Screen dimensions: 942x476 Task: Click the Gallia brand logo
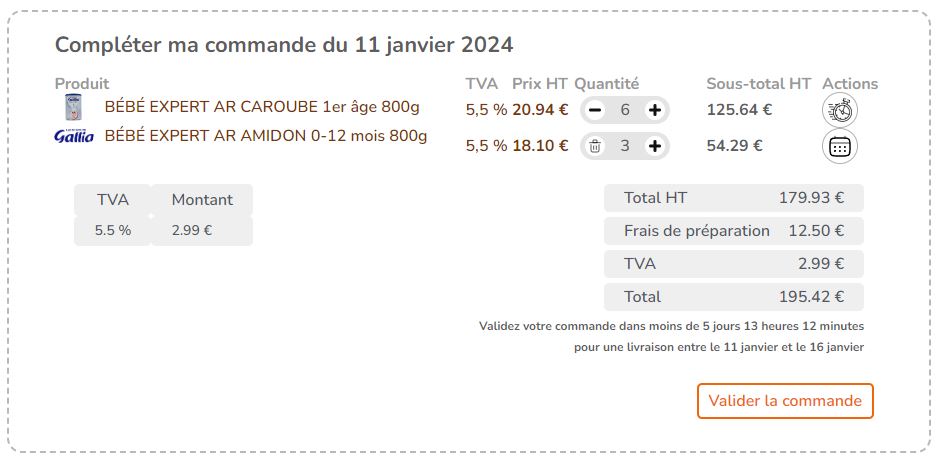[74, 136]
